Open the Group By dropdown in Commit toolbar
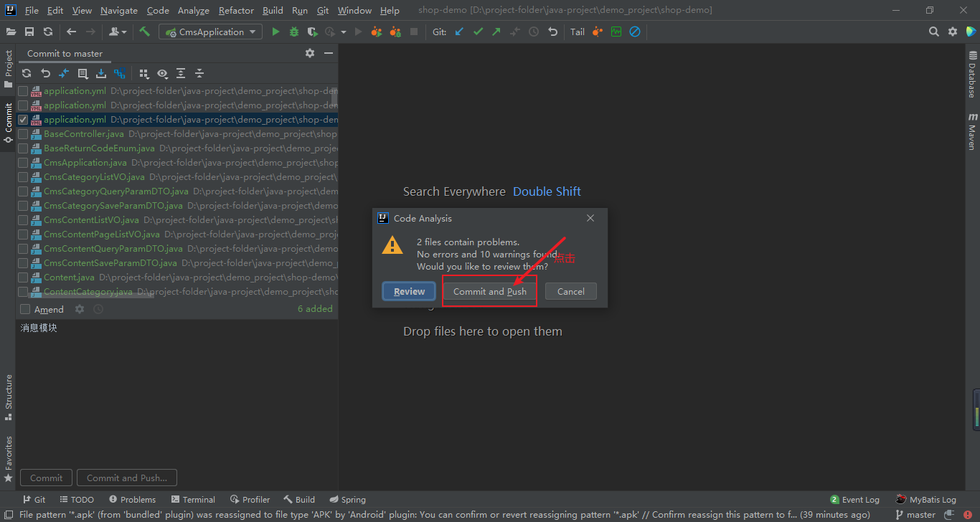This screenshot has width=980, height=522. pyautogui.click(x=143, y=73)
